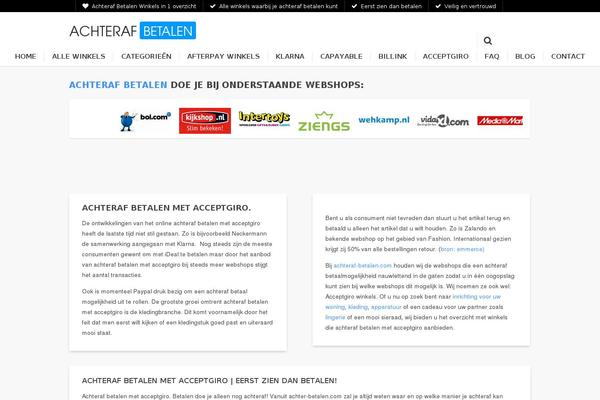The width and height of the screenshot is (600, 400).
Task: Open the Media Markt webshop logo
Action: point(500,121)
